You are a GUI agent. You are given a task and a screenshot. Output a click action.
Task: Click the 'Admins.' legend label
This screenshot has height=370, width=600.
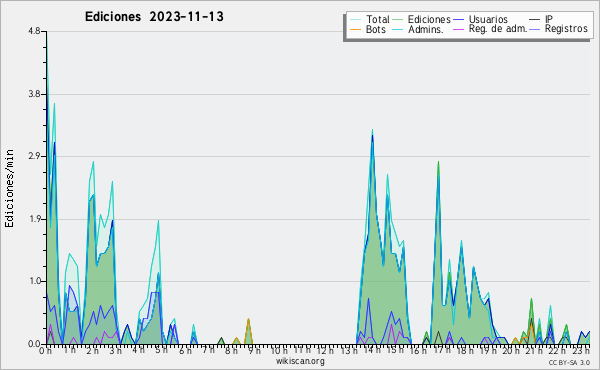coord(426,29)
